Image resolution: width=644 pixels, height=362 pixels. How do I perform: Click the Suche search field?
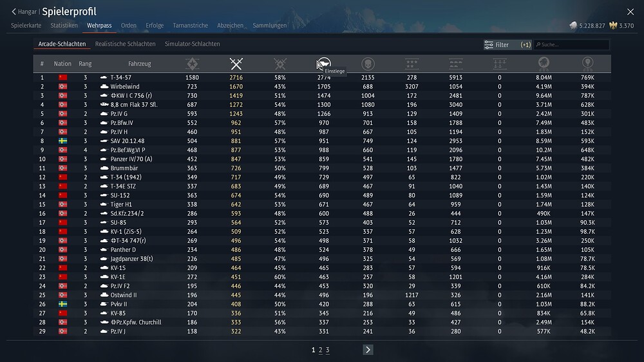click(573, 45)
